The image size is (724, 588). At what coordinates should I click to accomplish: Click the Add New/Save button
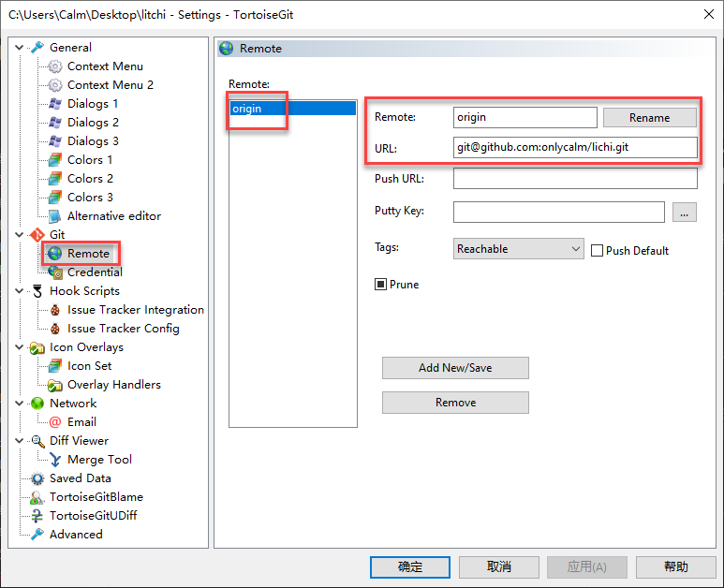(x=455, y=368)
